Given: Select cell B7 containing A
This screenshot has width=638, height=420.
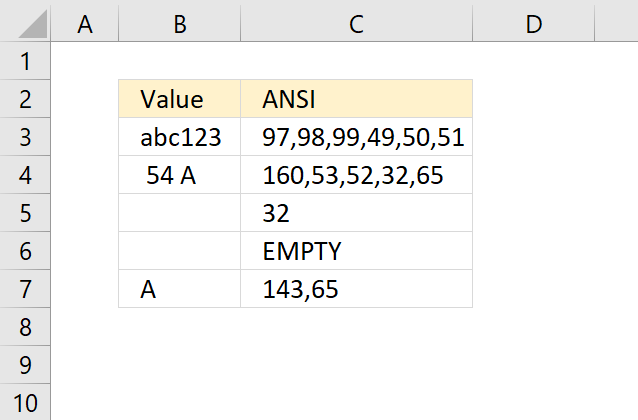Looking at the screenshot, I should [179, 289].
